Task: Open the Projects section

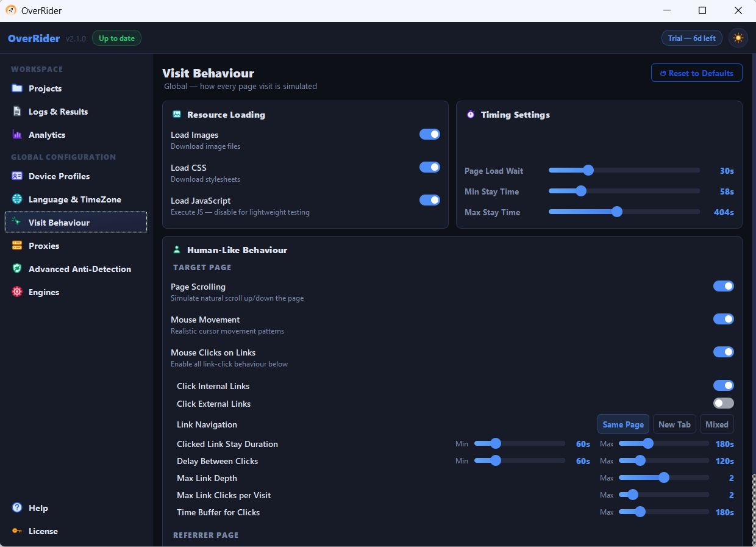Action: (76, 88)
